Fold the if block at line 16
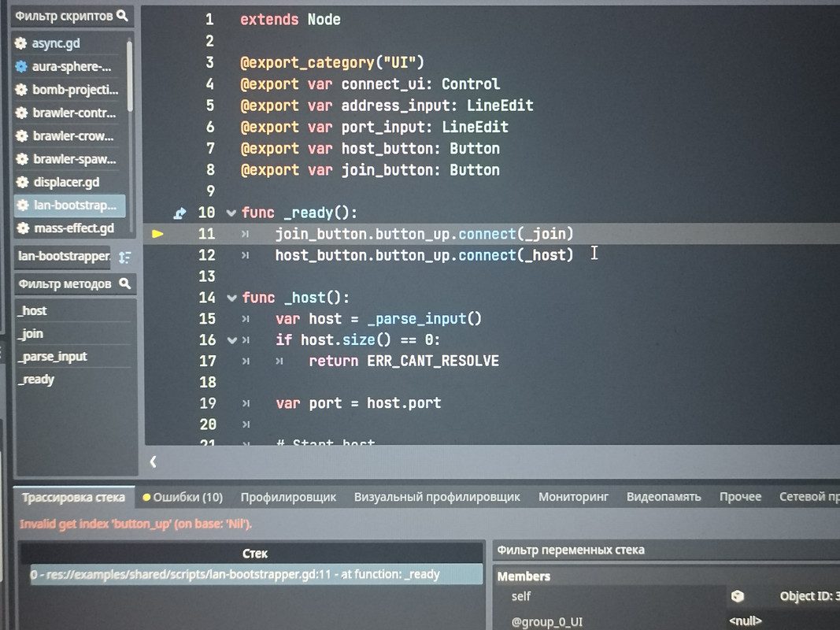The image size is (840, 630). [x=231, y=340]
